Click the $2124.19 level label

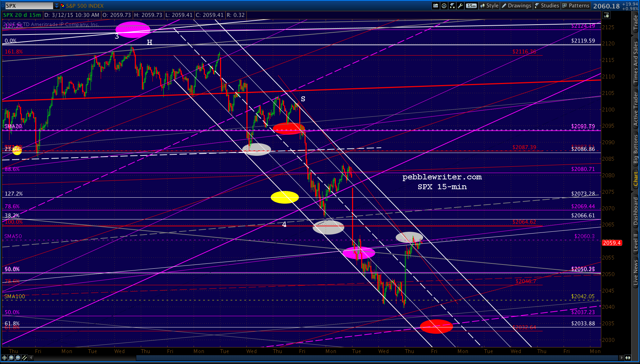click(583, 26)
